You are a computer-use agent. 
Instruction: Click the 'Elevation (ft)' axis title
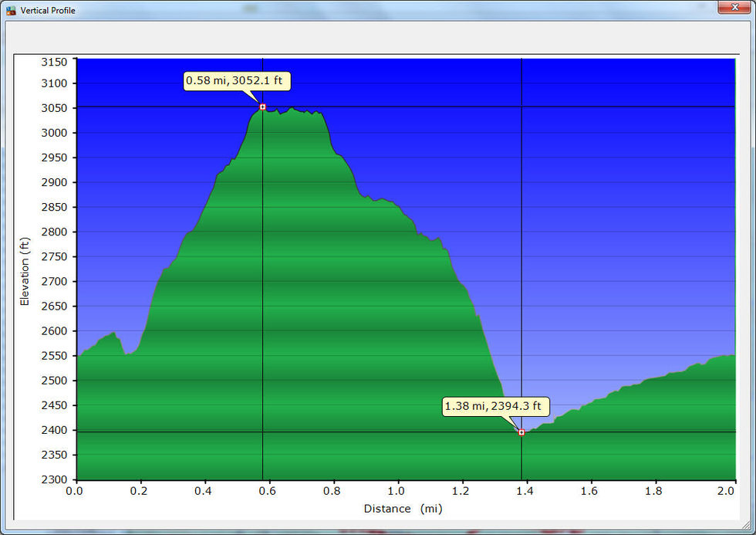click(x=25, y=271)
